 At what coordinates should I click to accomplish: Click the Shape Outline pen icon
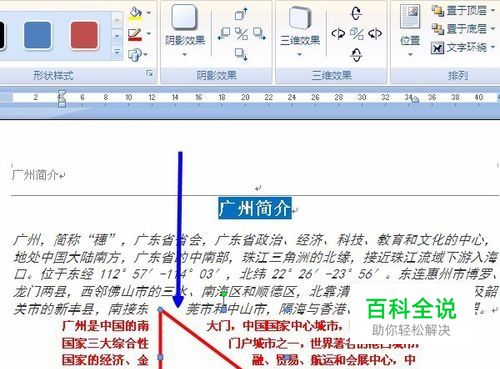[135, 35]
